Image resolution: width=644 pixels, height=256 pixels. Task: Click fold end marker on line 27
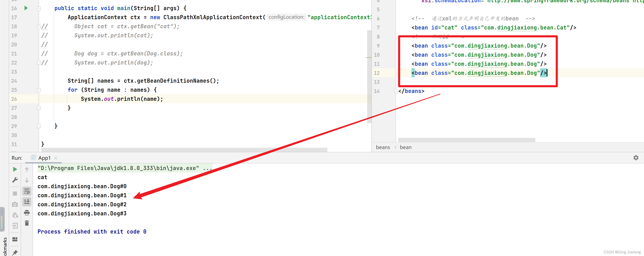(39, 108)
